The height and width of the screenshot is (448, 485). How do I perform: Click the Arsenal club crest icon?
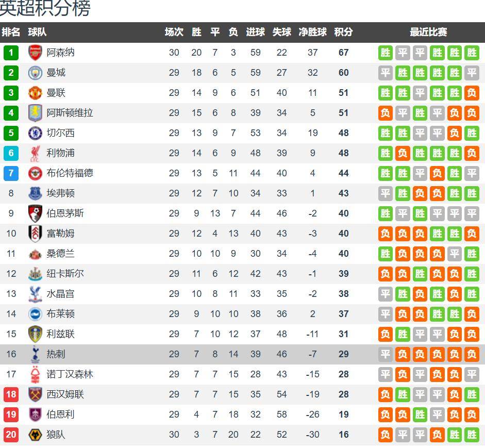[35, 53]
